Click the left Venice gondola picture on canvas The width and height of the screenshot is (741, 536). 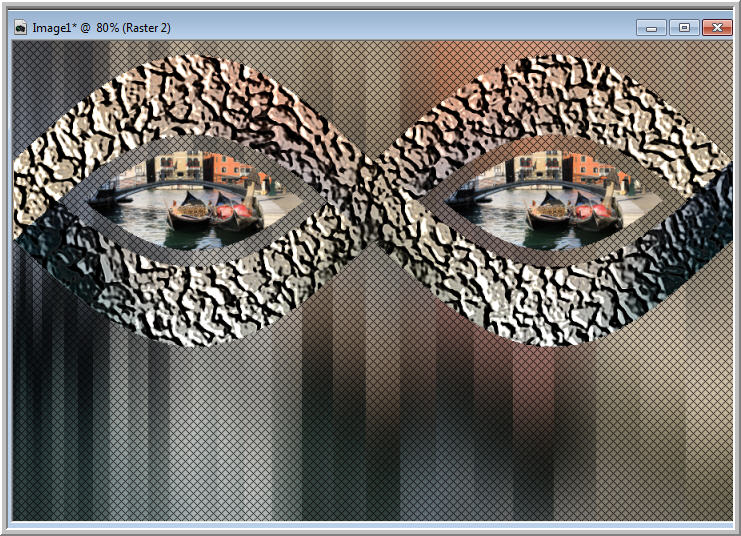pyautogui.click(x=195, y=199)
